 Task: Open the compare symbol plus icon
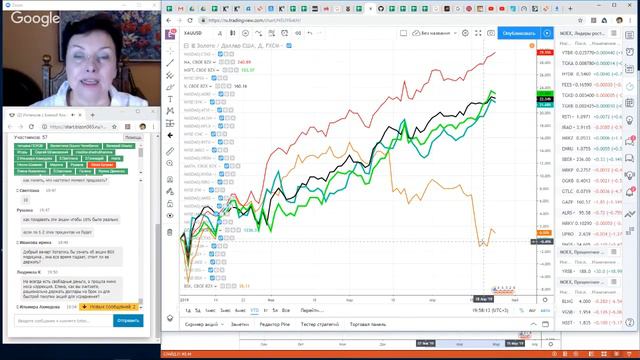pyautogui.click(x=245, y=33)
